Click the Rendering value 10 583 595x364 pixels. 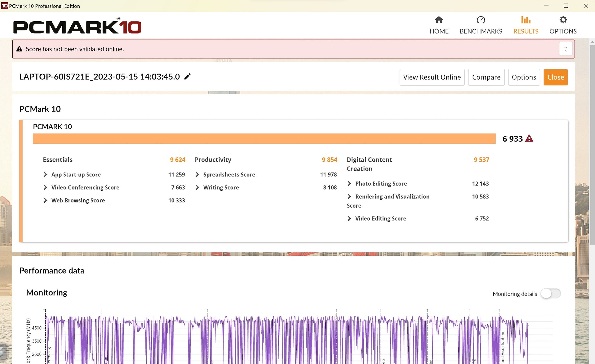pyautogui.click(x=480, y=196)
